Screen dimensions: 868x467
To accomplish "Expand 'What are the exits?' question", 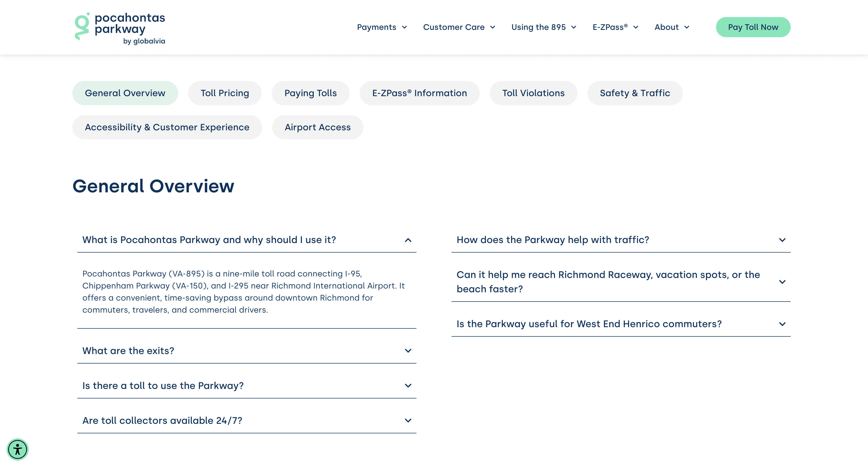I will coord(247,351).
